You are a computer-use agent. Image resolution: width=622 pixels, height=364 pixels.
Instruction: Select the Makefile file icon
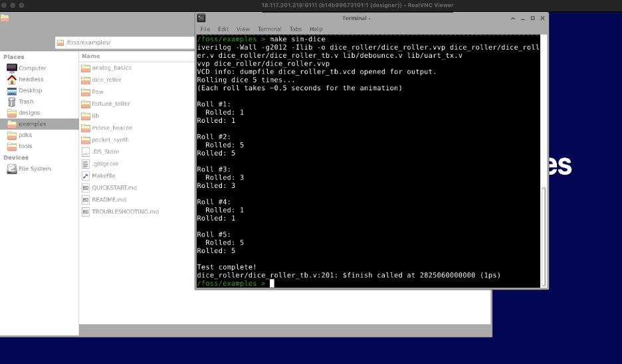point(86,176)
